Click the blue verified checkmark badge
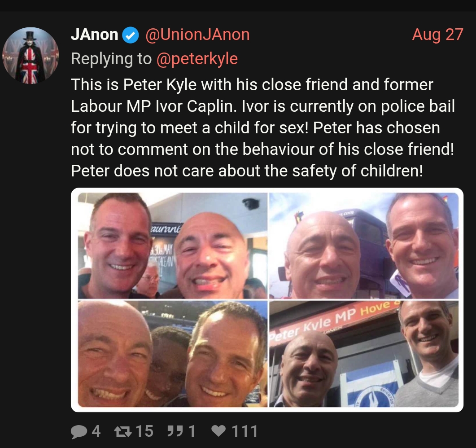The width and height of the screenshot is (476, 448). click(131, 35)
